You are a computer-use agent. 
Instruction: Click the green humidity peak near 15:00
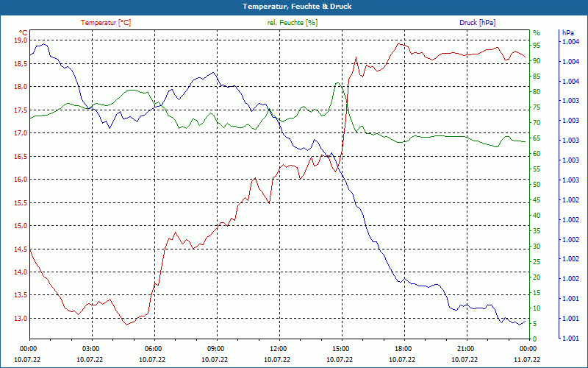click(337, 82)
